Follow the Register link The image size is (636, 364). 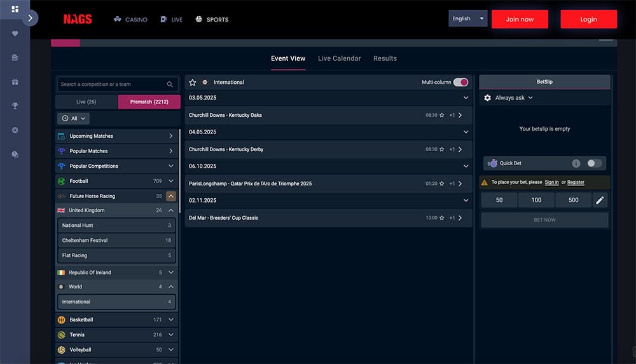click(576, 182)
